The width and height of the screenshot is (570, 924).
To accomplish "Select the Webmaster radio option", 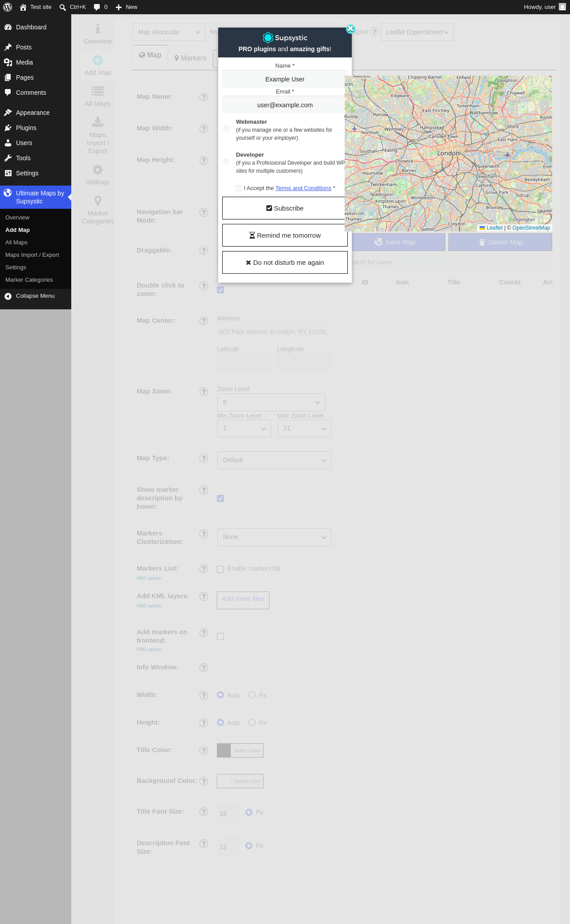I will (x=226, y=129).
